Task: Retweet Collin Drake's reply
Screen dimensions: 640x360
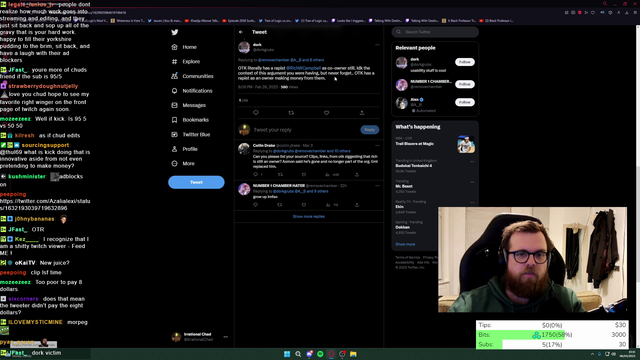Action: (x=280, y=174)
